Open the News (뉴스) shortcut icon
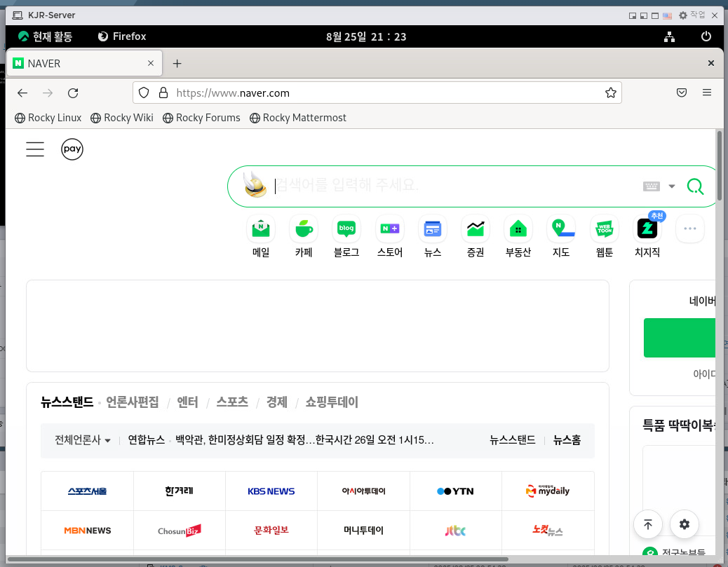The height and width of the screenshot is (567, 728). [432, 228]
